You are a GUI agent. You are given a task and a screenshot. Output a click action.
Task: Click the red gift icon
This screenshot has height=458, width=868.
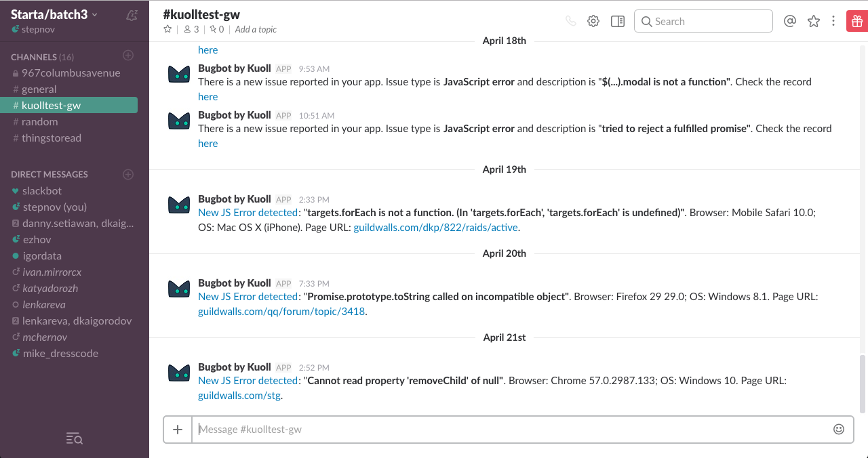pyautogui.click(x=856, y=21)
